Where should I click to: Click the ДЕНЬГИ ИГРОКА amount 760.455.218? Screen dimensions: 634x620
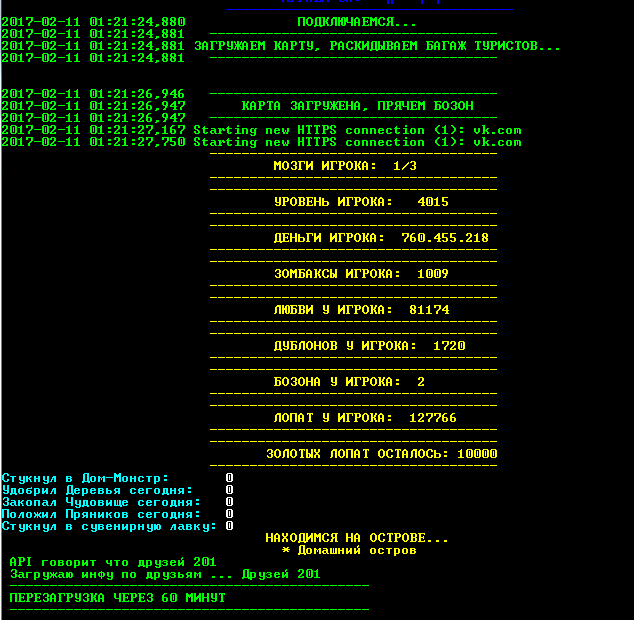(445, 238)
